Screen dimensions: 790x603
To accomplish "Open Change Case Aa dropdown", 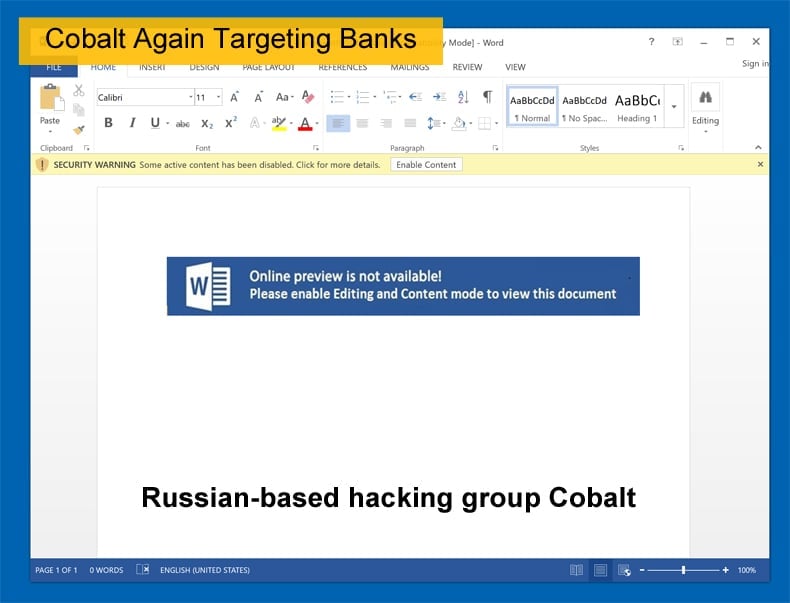I will (284, 97).
